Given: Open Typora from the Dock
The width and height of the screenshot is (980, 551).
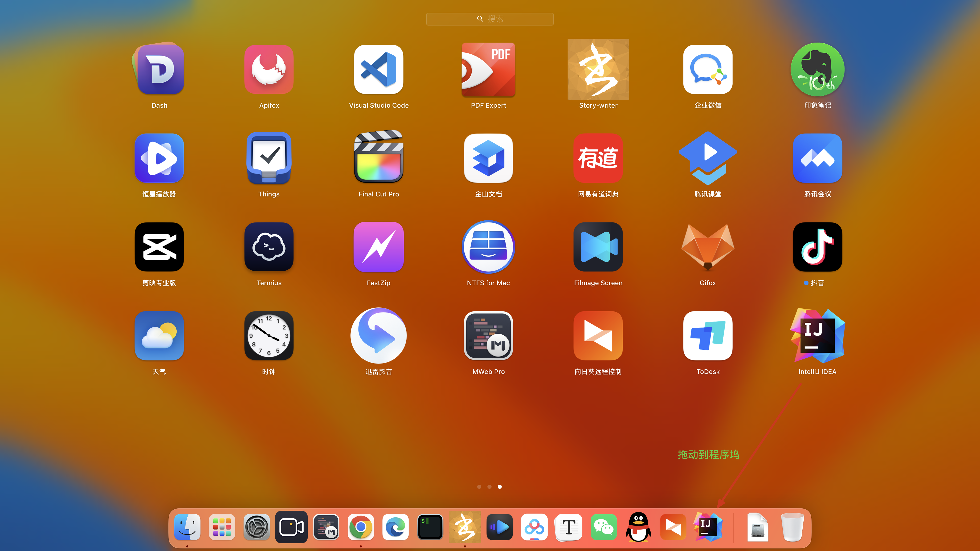Looking at the screenshot, I should (569, 527).
